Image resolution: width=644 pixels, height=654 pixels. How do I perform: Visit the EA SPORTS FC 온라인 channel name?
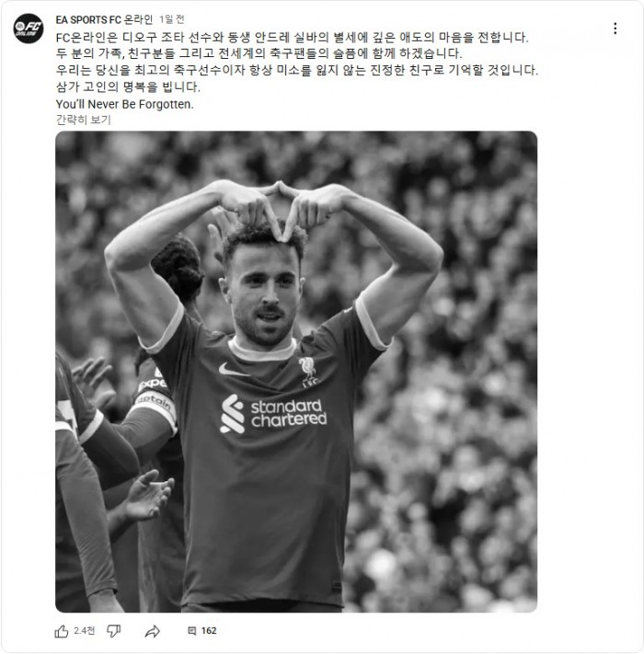(104, 19)
